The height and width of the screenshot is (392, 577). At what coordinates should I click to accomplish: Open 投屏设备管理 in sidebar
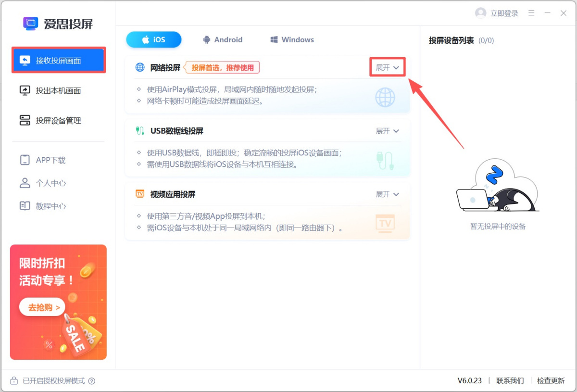(x=58, y=121)
